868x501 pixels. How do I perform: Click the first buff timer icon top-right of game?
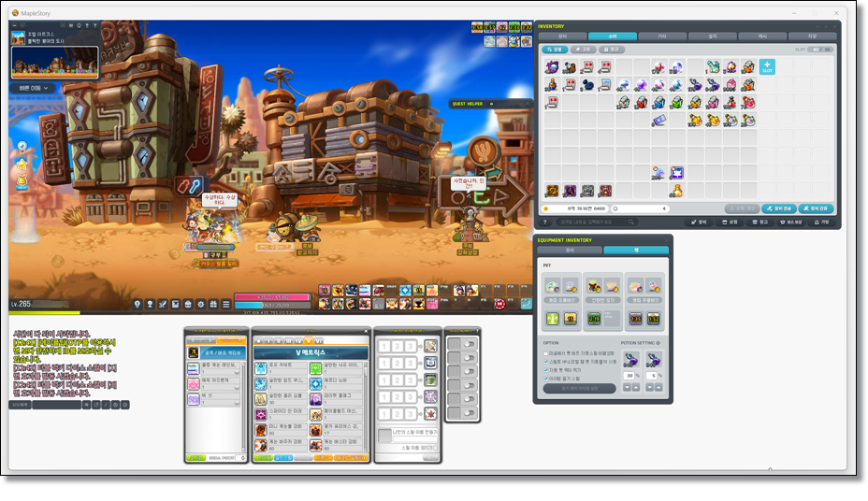tap(477, 27)
